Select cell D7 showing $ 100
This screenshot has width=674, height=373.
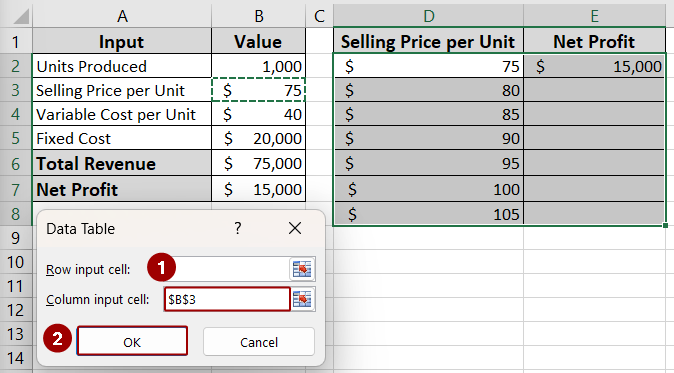pyautogui.click(x=429, y=189)
